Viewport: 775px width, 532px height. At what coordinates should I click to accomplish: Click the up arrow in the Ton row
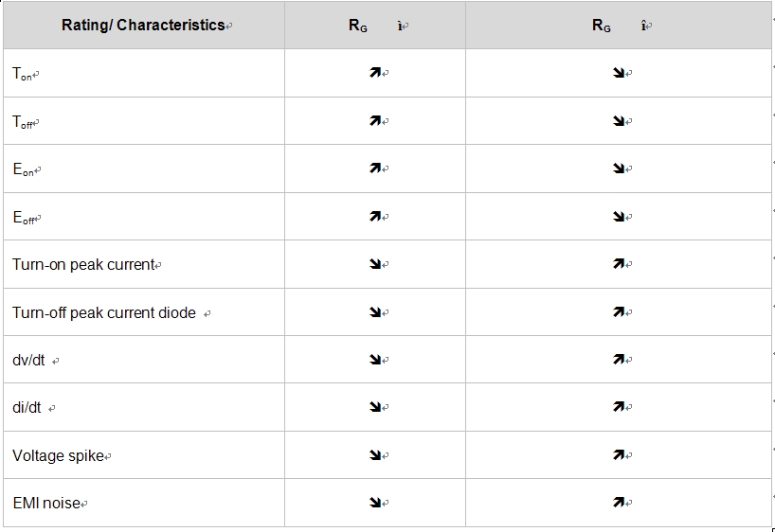click(x=375, y=73)
